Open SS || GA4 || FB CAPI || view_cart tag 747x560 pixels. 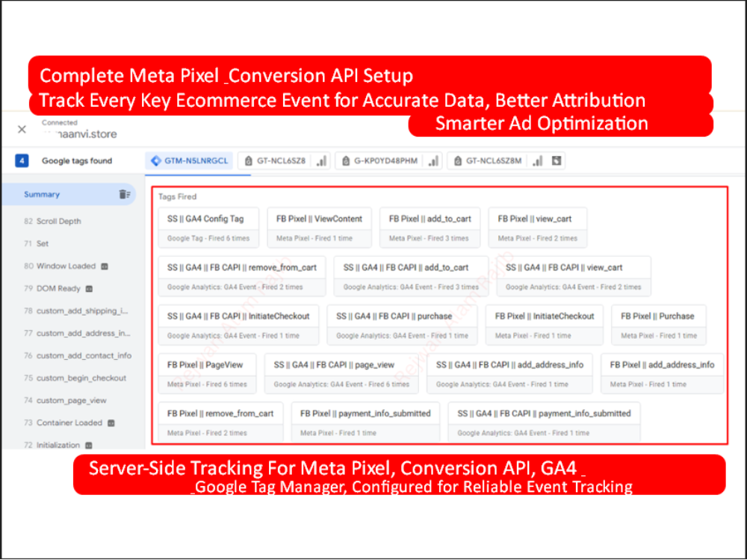574,276
